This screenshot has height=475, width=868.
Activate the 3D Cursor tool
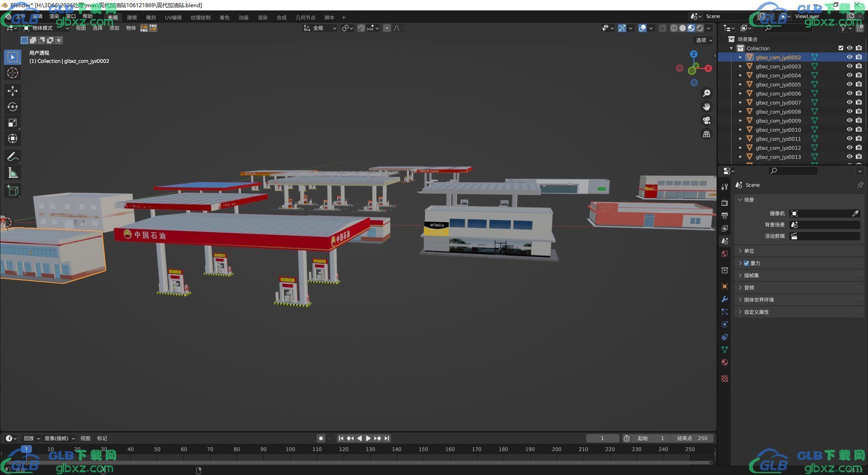(13, 73)
